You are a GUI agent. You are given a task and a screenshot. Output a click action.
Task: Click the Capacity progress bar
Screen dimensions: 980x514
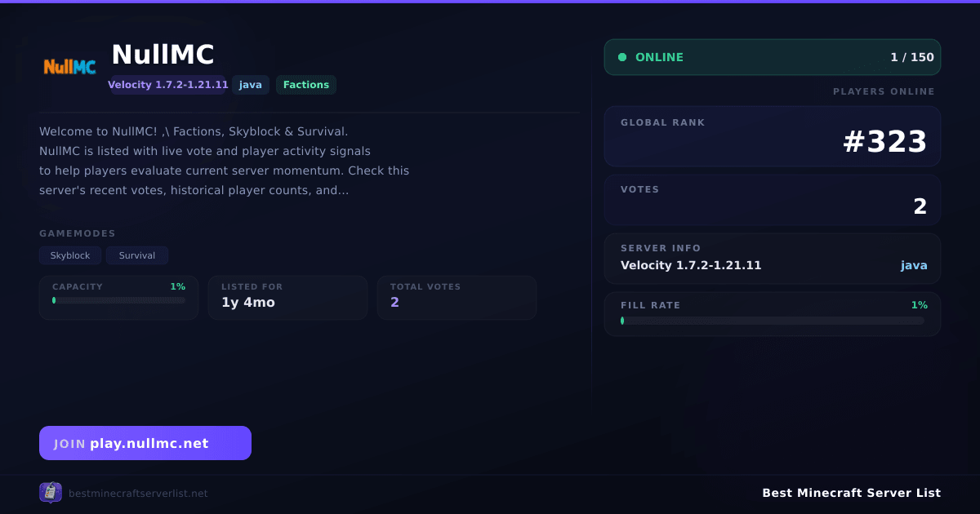[119, 300]
